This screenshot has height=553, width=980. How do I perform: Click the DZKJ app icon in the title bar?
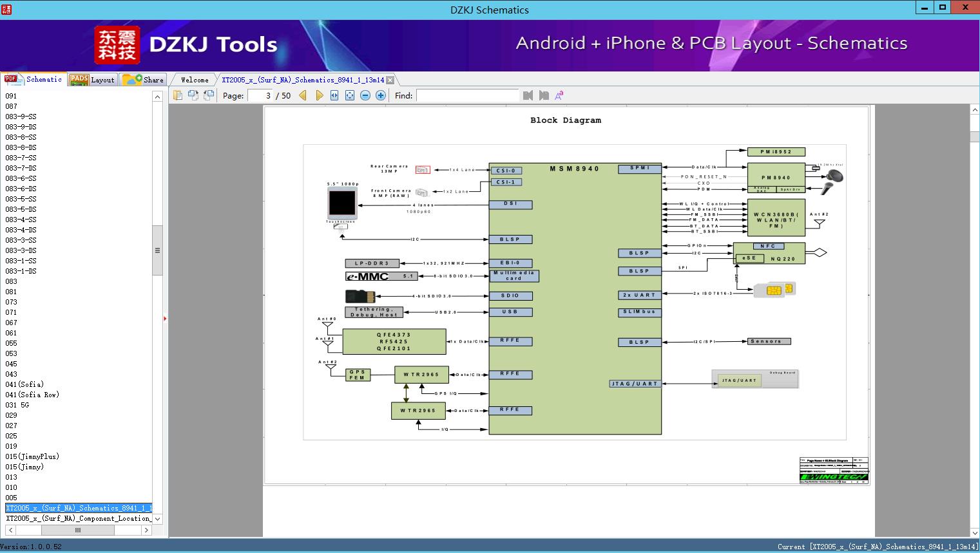pyautogui.click(x=6, y=9)
